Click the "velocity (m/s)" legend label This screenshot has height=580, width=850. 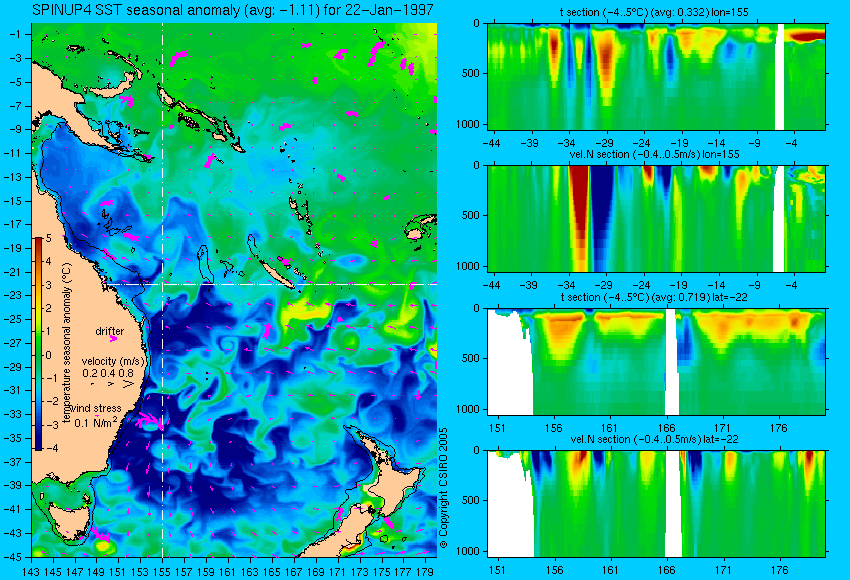click(x=113, y=361)
